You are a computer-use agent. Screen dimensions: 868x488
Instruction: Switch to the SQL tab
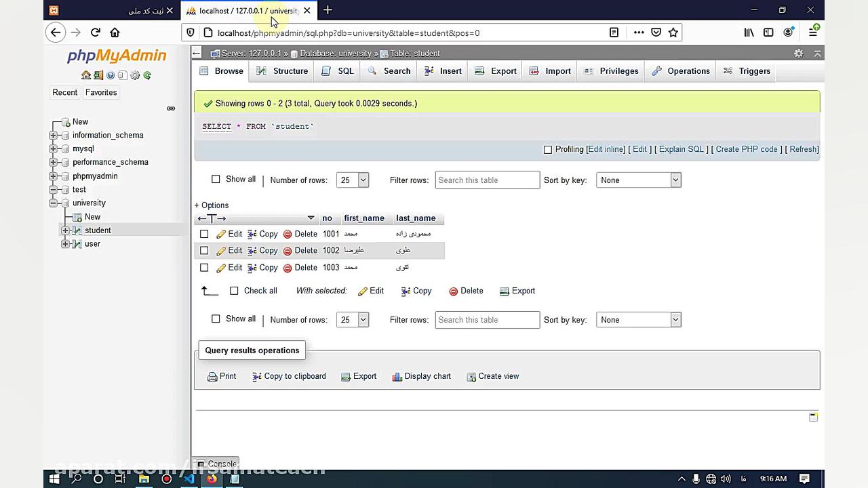(x=338, y=71)
